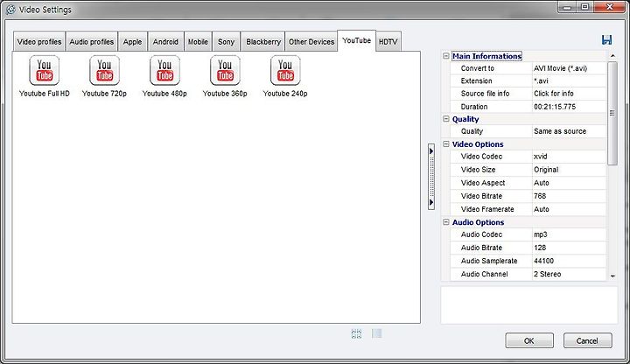Open the Blackberry tab
This screenshot has height=364, width=630.
(263, 42)
